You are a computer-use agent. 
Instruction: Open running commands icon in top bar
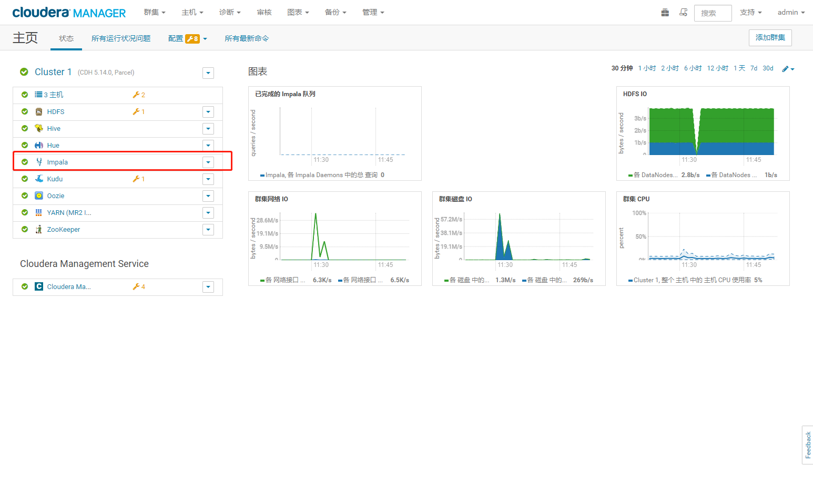[683, 13]
